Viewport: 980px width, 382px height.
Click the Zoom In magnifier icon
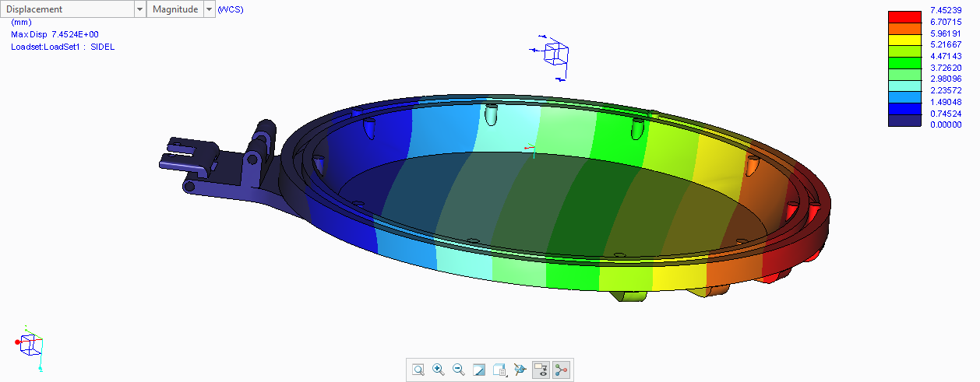439,370
